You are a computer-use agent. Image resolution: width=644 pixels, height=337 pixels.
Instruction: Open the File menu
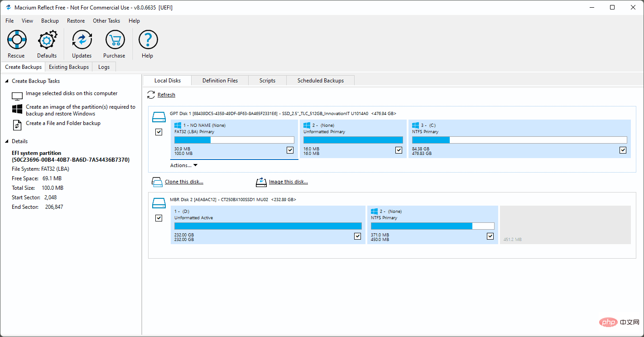coord(10,21)
